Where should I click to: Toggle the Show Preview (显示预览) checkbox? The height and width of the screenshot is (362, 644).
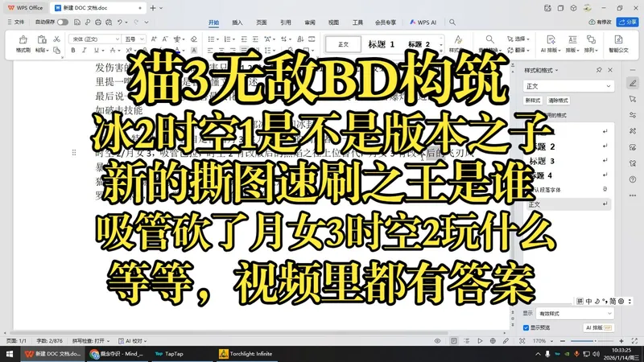[526, 327]
